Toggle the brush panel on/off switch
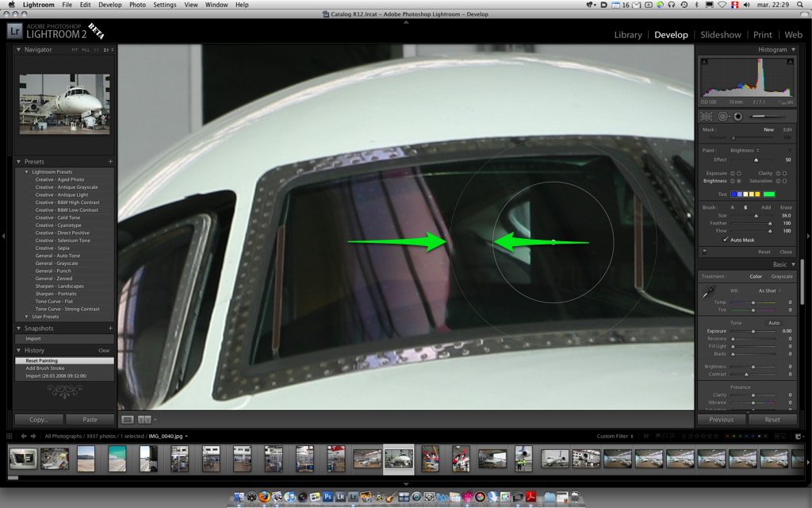The image size is (812, 508). [x=704, y=252]
